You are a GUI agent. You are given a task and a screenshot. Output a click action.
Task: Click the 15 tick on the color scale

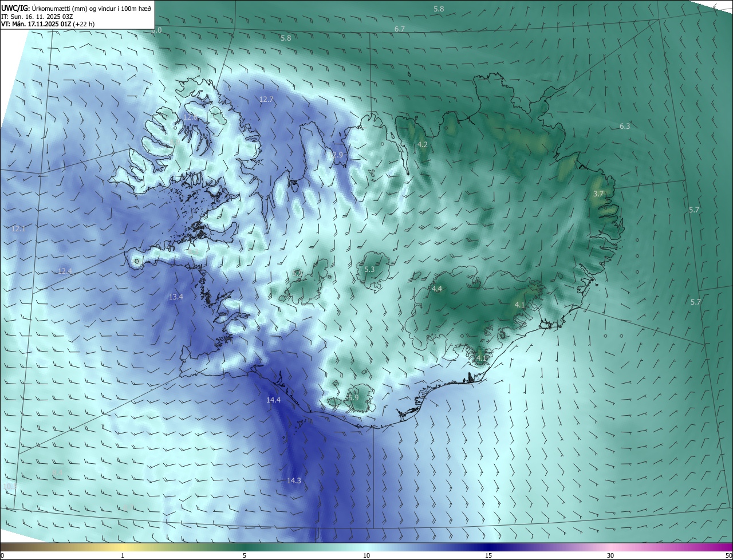pos(488,555)
